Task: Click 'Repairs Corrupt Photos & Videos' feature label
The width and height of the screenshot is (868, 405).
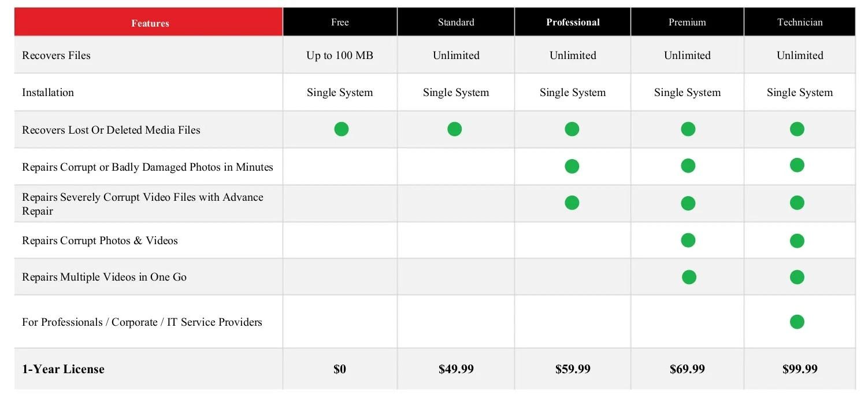Action: 100,241
